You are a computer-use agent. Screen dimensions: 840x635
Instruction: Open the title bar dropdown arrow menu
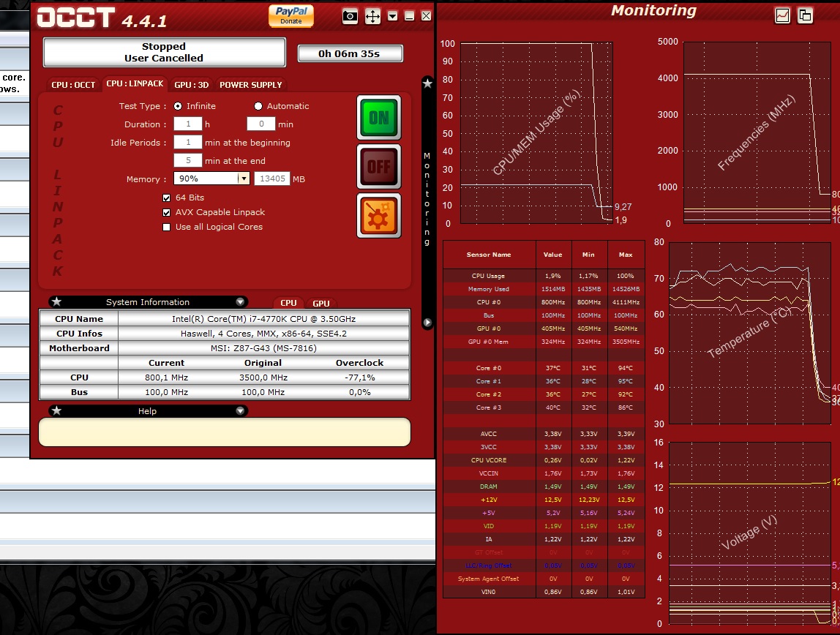[393, 16]
